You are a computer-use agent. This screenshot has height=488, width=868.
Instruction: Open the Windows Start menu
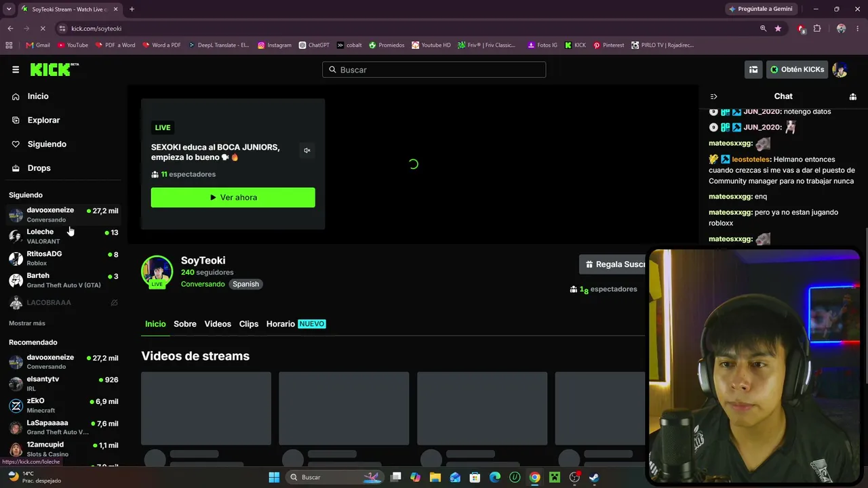274,477
